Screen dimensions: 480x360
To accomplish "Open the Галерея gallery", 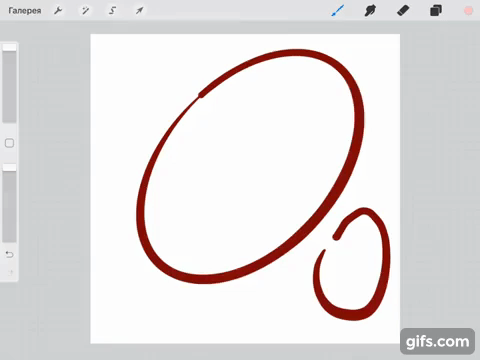I will point(25,11).
